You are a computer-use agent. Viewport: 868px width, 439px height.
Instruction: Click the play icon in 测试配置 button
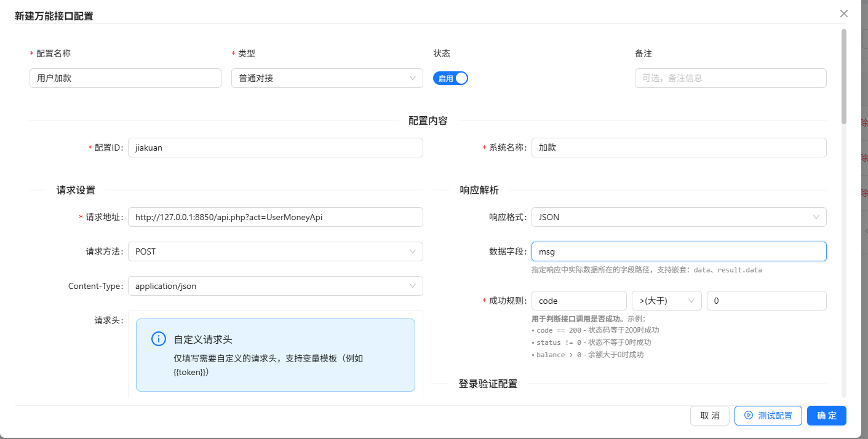pos(749,416)
